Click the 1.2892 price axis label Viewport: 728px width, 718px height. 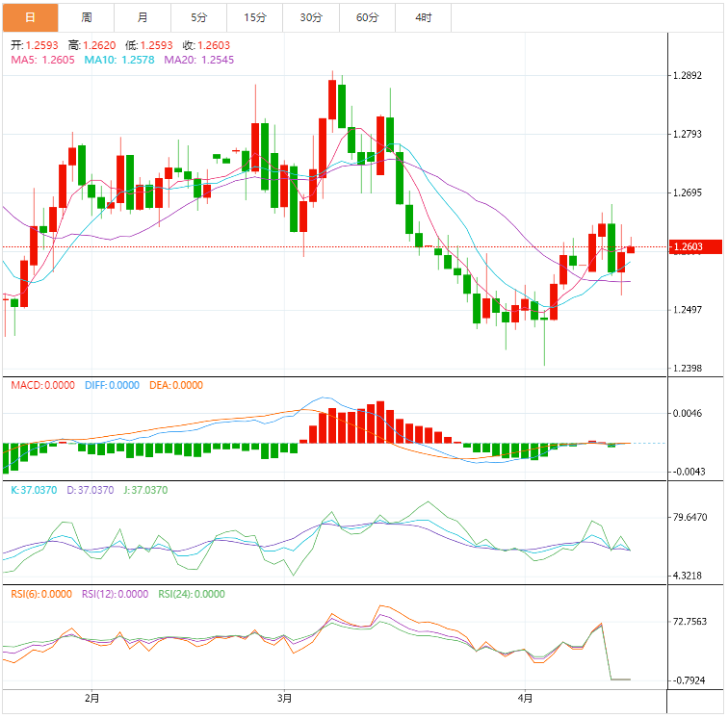point(688,76)
